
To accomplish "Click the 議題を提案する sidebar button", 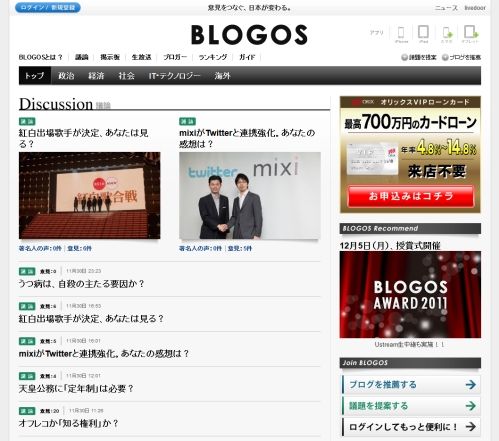I will click(411, 406).
